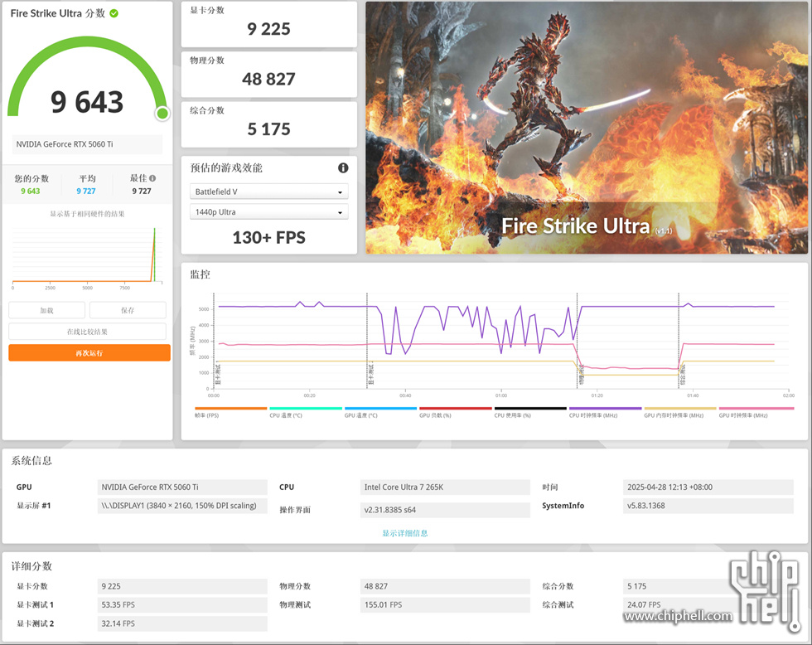Click the 2025-04-28 12:13 +08:00 time value
Viewport: 812px width, 645px height.
coord(708,487)
